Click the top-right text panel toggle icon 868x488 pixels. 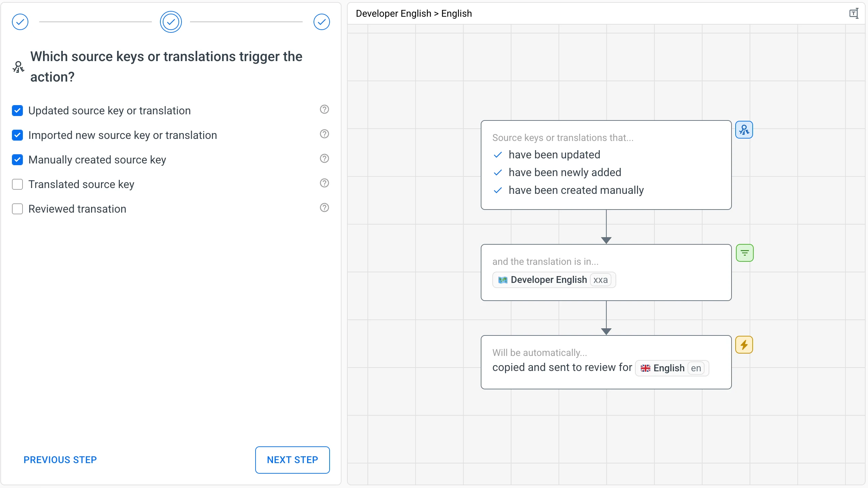point(854,14)
